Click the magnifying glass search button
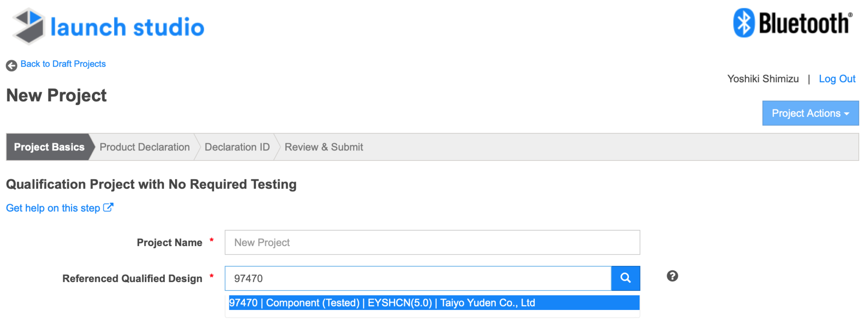The image size is (868, 332). click(x=626, y=278)
